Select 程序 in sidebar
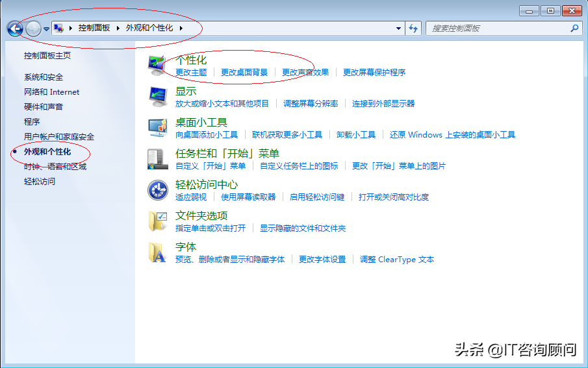588x368 pixels. click(32, 122)
